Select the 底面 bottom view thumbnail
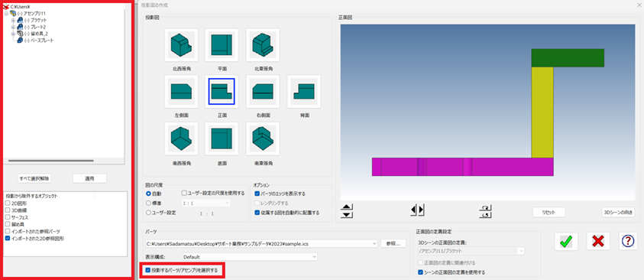Screen dimensions: 644x280 click(222, 138)
